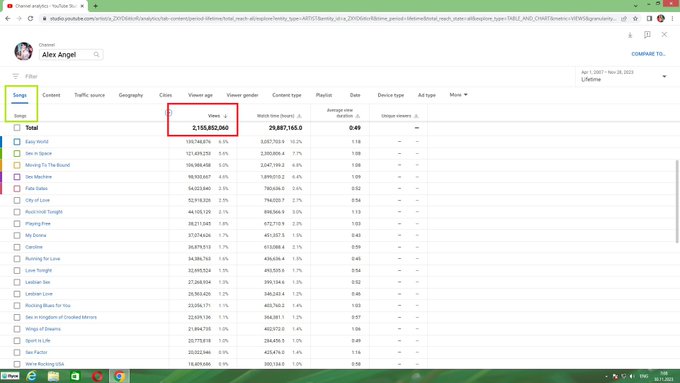Screen dimensions: 680x383
Task: Close the Channel analytics browser tab
Action: [x=82, y=6]
